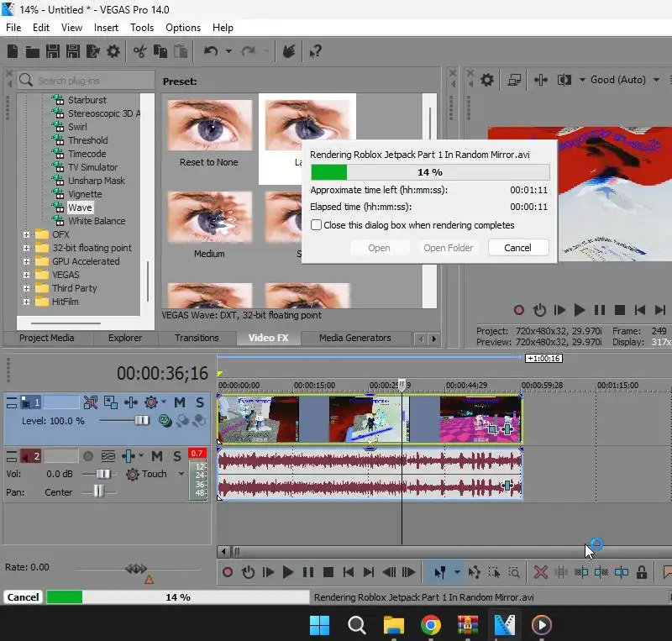Click the Save As icon in toolbar
The height and width of the screenshot is (641, 672).
click(x=73, y=51)
